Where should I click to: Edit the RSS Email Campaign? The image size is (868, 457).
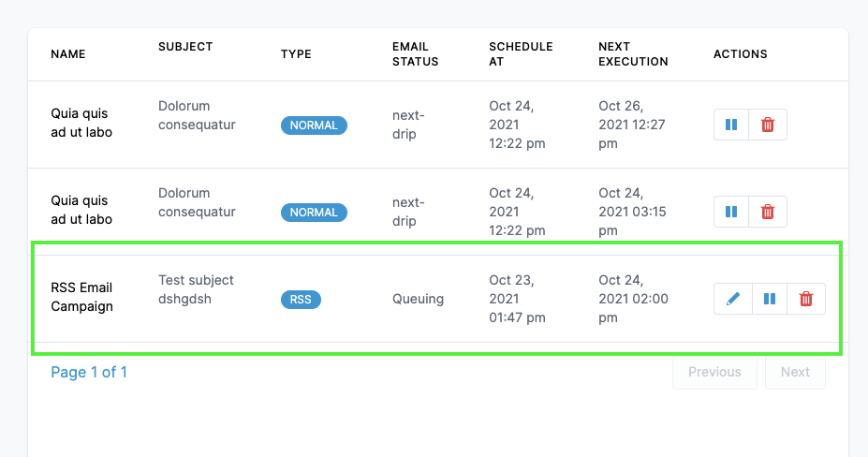(733, 299)
